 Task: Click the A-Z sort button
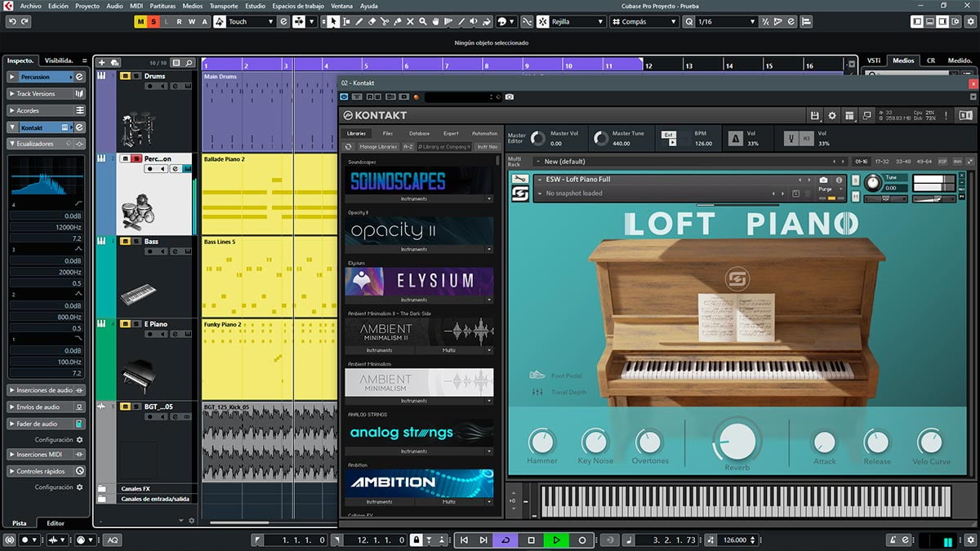tap(408, 147)
